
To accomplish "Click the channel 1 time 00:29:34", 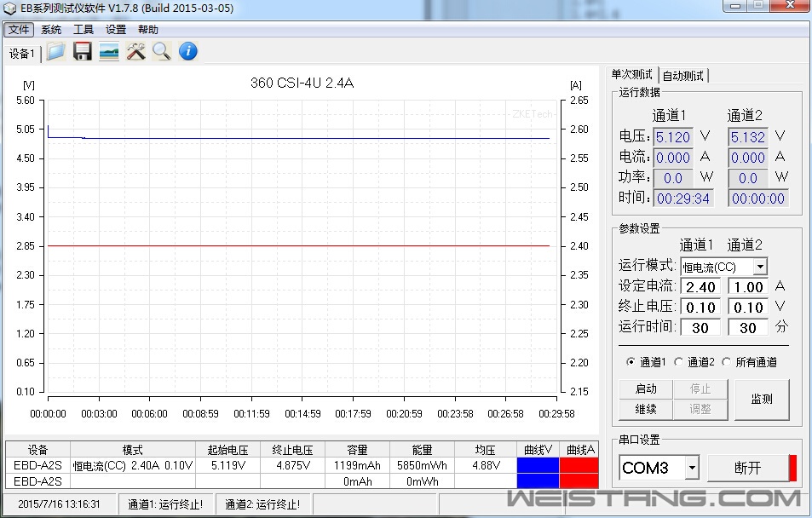I will point(683,199).
